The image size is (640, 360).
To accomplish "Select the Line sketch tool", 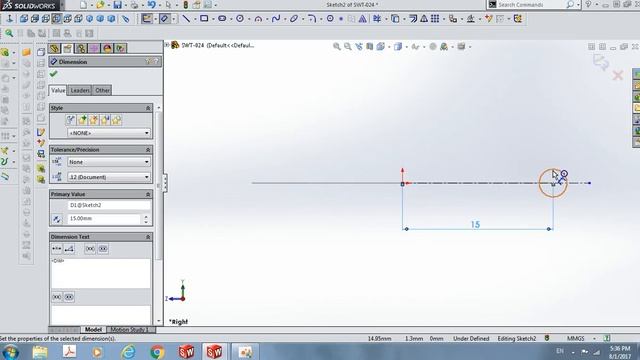I will click(x=186, y=19).
